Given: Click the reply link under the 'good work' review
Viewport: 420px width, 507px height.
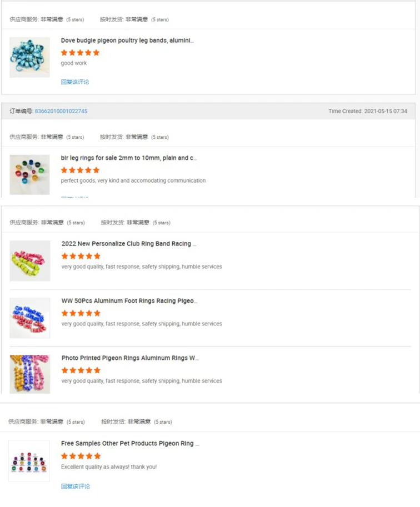Looking at the screenshot, I should point(75,82).
